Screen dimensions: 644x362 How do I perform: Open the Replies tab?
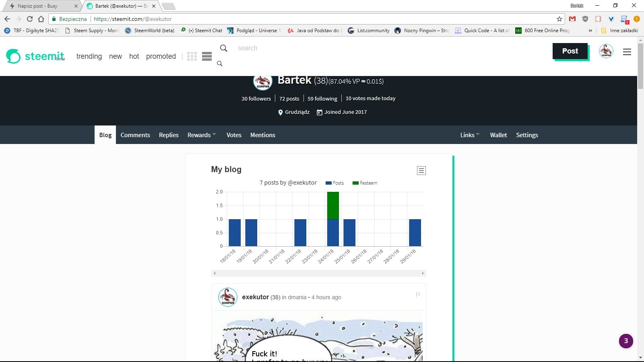click(x=169, y=135)
